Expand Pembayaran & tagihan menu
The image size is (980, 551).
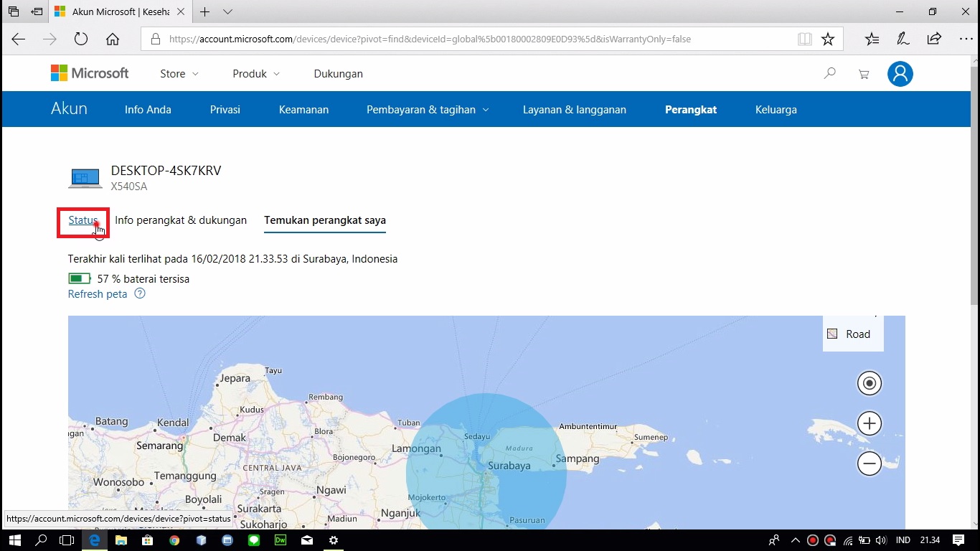tap(428, 110)
